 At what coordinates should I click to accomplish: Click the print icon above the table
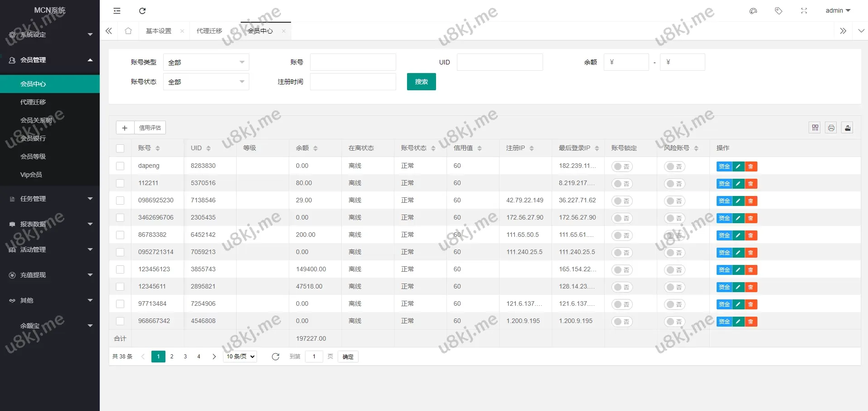[831, 128]
